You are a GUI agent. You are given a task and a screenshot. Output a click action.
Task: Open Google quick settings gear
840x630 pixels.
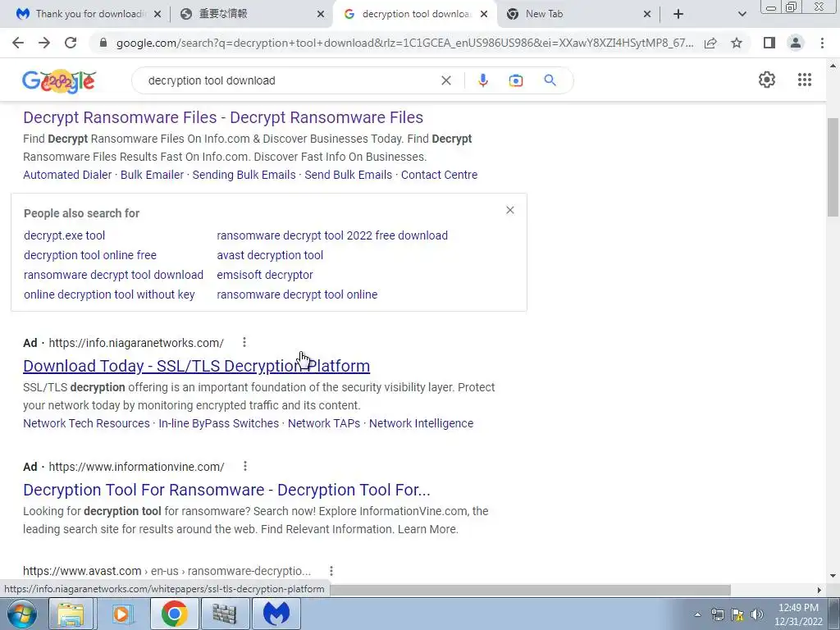767,80
